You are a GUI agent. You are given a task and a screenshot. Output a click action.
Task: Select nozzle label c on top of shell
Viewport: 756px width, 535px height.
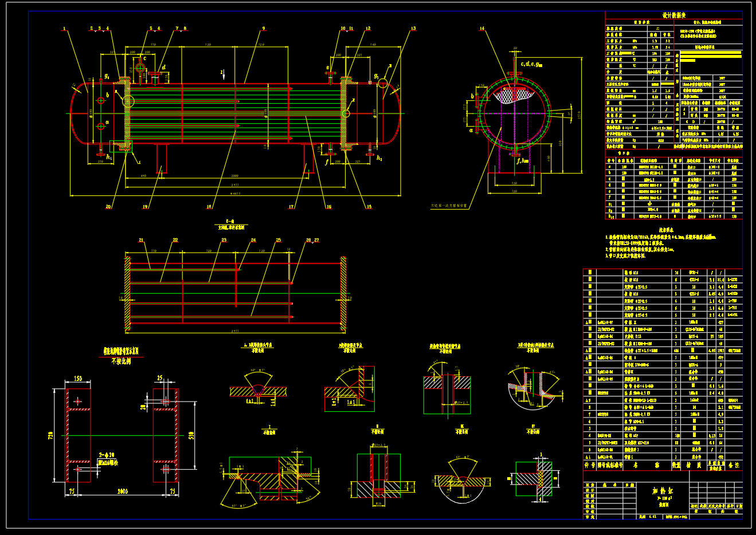(144, 58)
